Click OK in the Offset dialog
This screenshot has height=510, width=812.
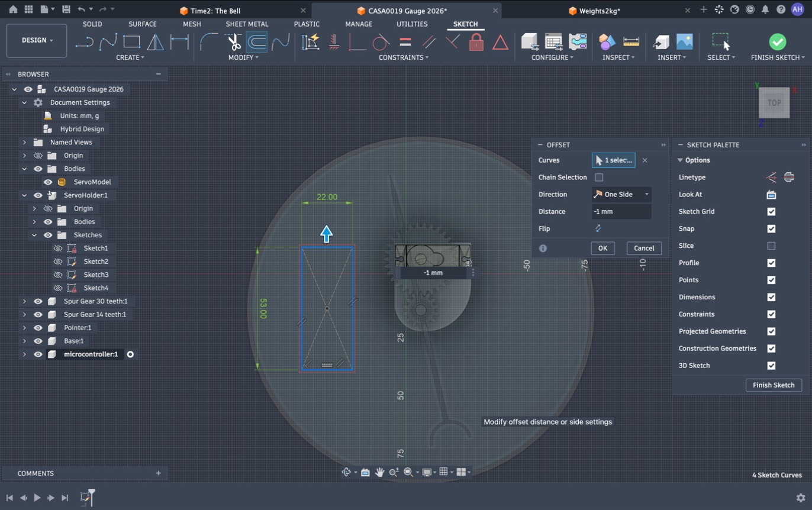click(602, 248)
